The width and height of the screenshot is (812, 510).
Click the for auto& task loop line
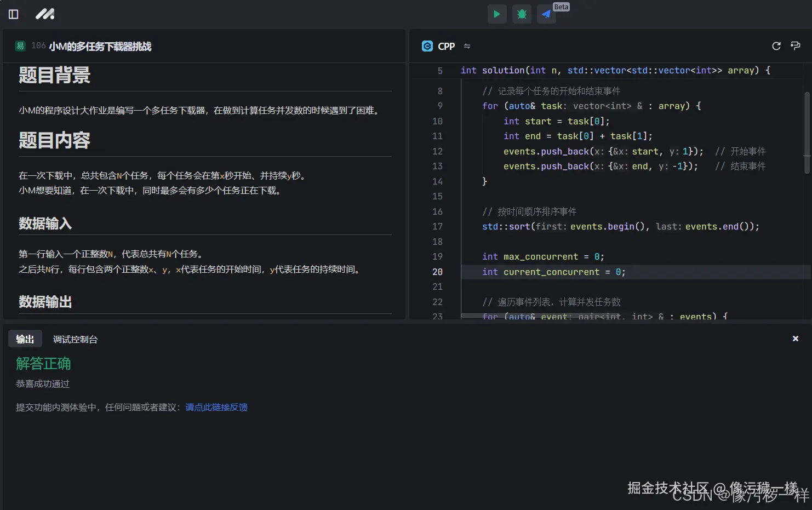pyautogui.click(x=592, y=106)
